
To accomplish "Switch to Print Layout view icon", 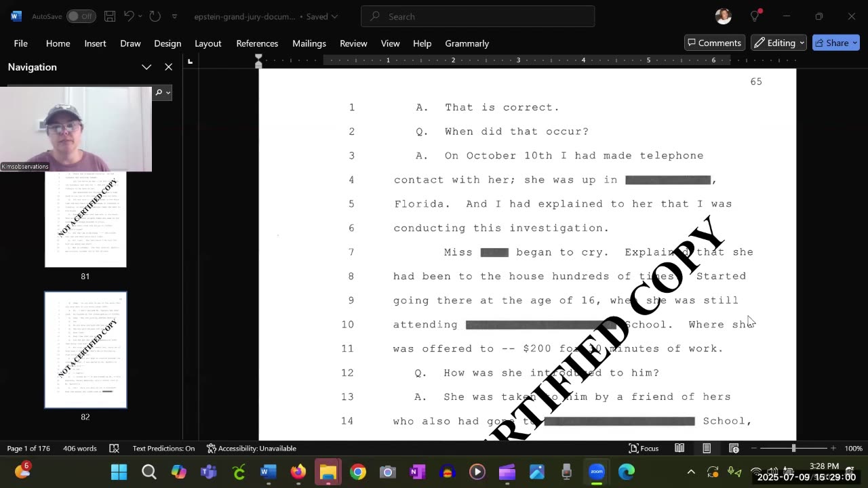I will [x=707, y=448].
